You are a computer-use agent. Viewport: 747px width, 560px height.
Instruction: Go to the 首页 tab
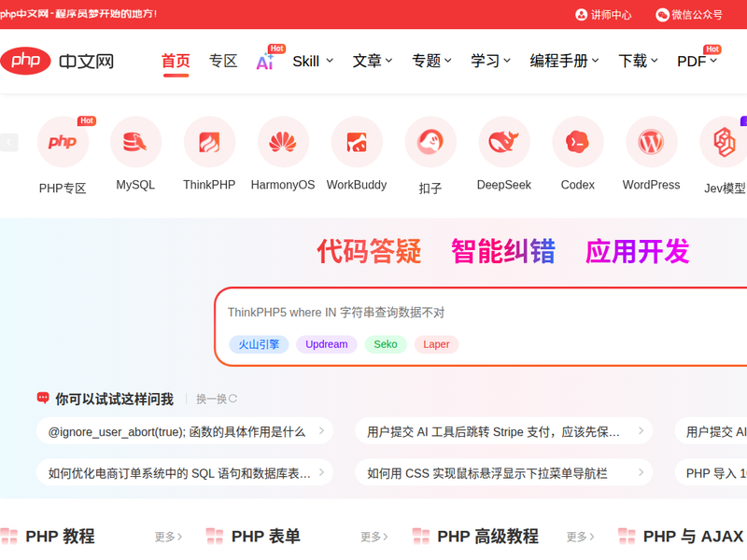pos(176,61)
